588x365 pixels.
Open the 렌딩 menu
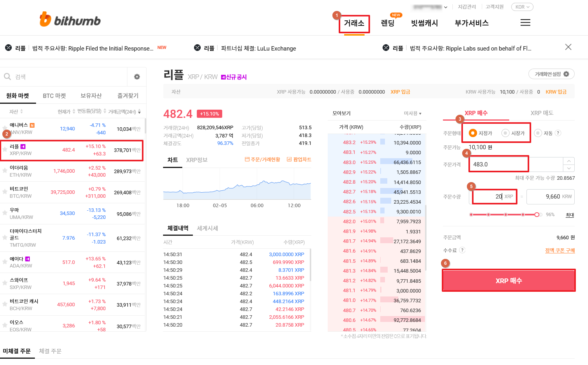click(388, 23)
